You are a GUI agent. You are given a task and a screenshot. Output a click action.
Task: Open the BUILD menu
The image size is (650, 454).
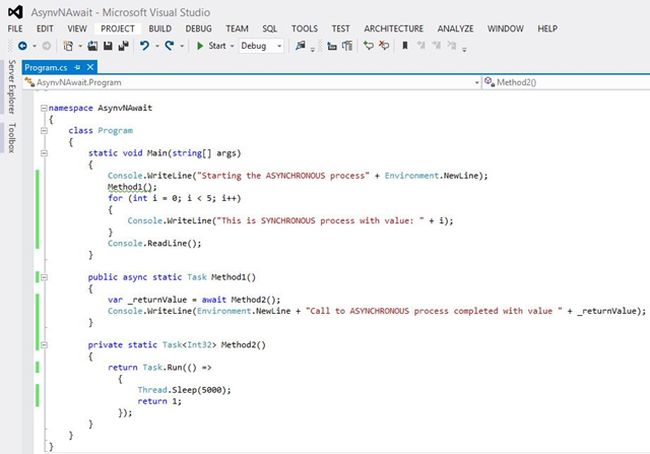pos(160,29)
